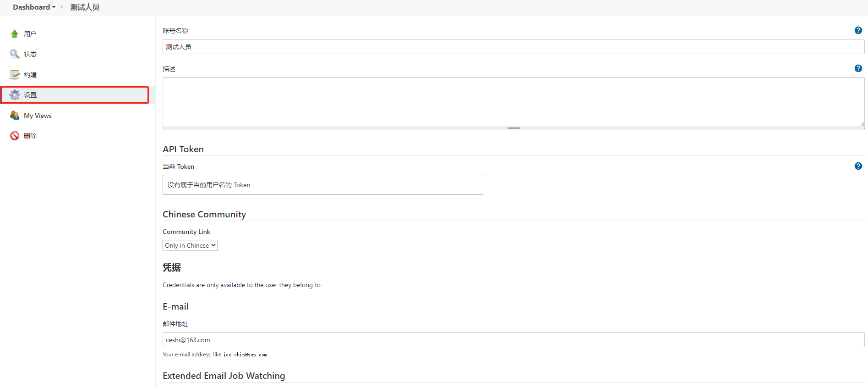Click the magnifier 状态 icon
Image resolution: width=868 pixels, height=388 pixels.
[15, 54]
